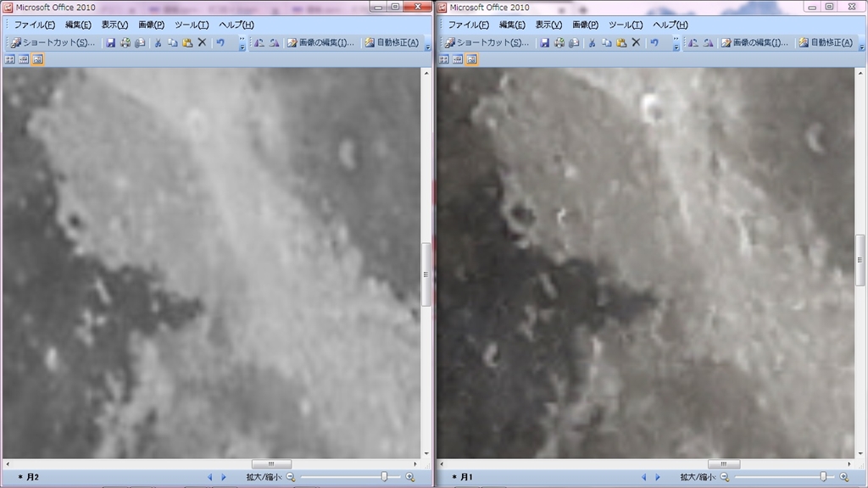This screenshot has height=488, width=868.
Task: Open 表示 menu in right window
Action: (548, 25)
